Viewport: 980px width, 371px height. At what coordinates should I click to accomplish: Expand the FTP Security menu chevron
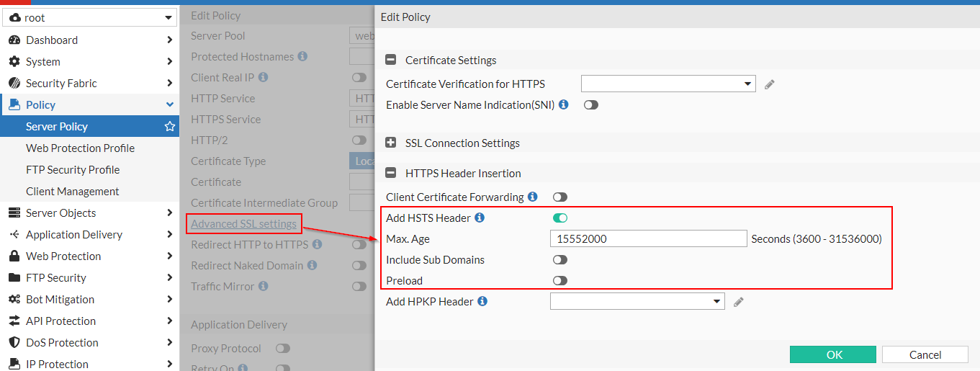pos(170,278)
